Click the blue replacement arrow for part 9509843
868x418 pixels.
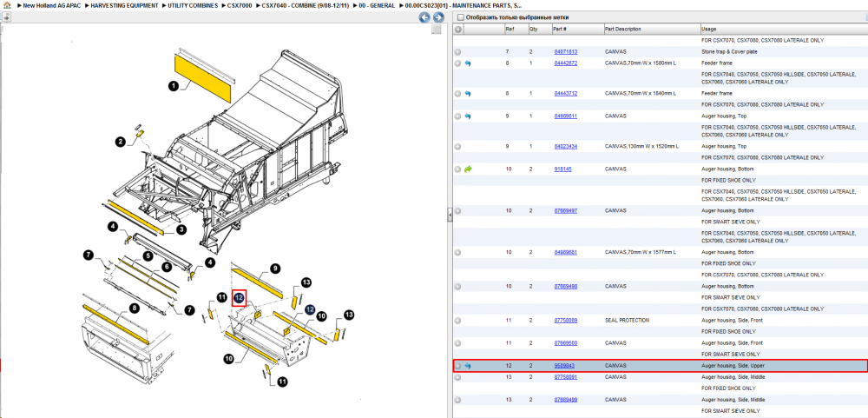(x=468, y=366)
